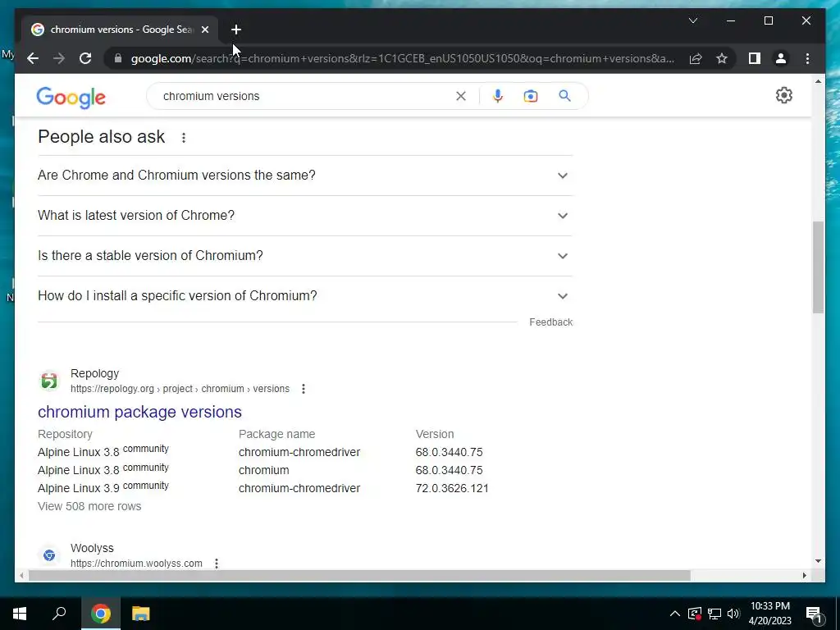Expand 'How do I install a specific version'
The height and width of the screenshot is (630, 840).
[305, 295]
